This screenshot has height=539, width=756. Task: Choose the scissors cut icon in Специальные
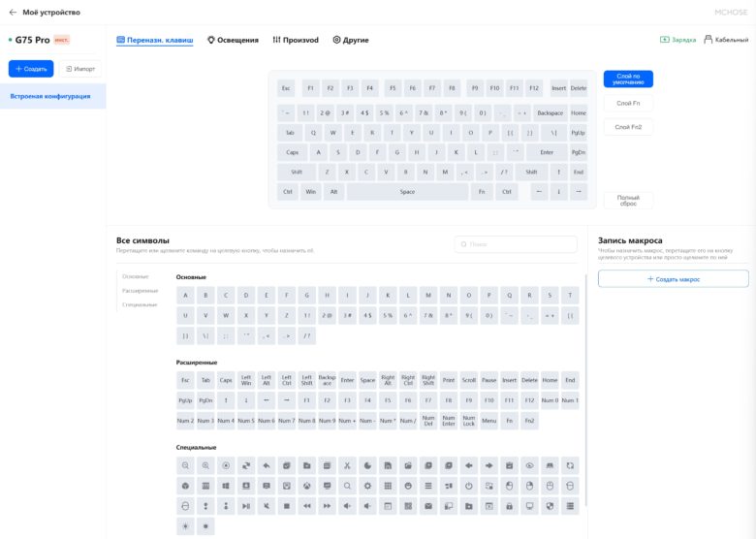(x=347, y=465)
